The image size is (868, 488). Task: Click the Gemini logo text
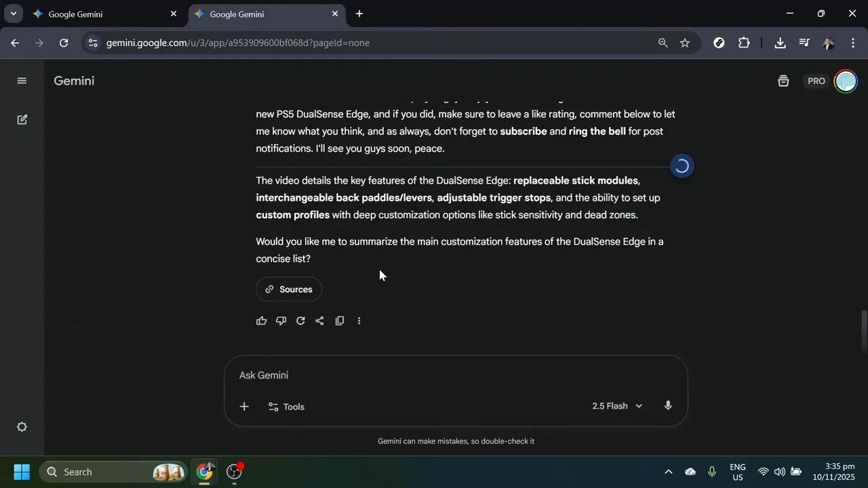74,81
